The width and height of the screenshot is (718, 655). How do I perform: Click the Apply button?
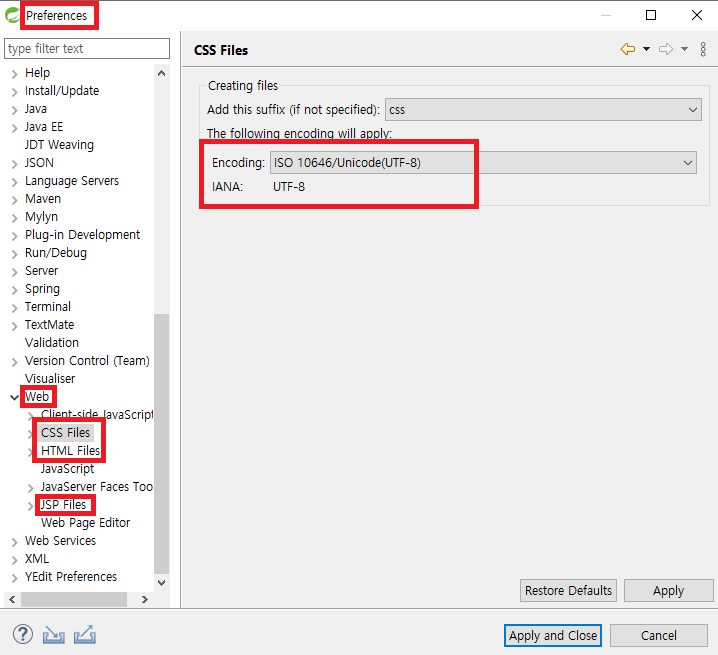click(669, 590)
